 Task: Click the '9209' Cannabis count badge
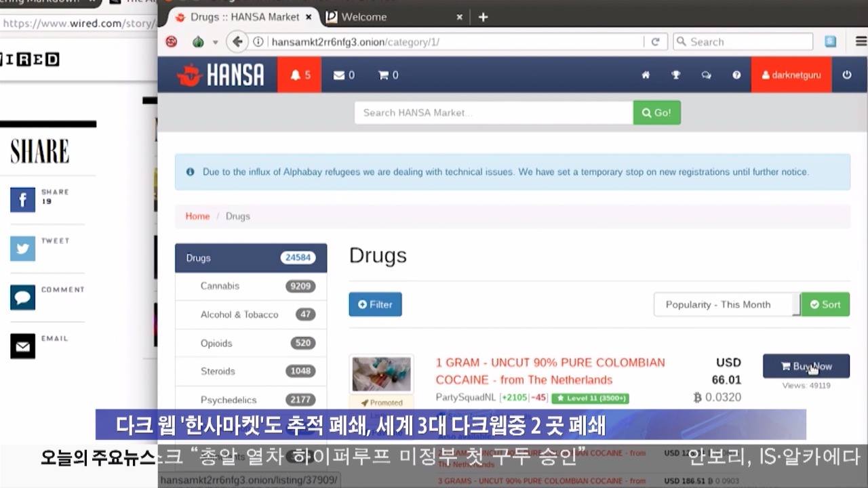(x=300, y=286)
